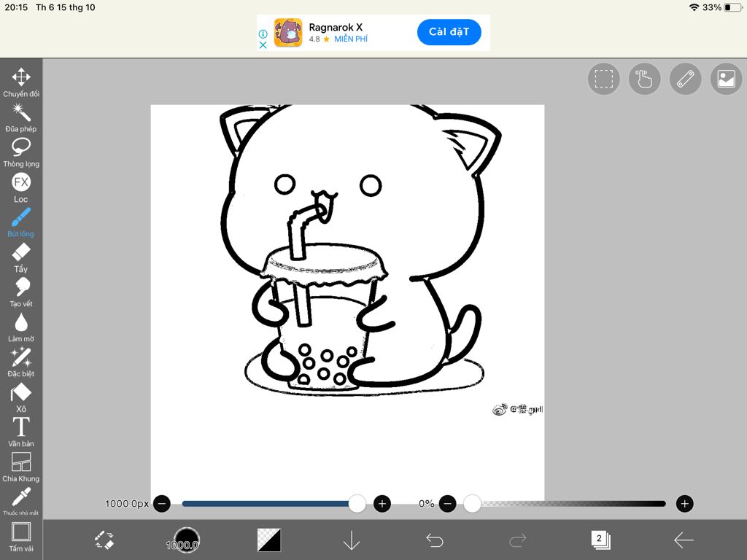
Task: Close the Ragnarok X ad
Action: pyautogui.click(x=263, y=45)
